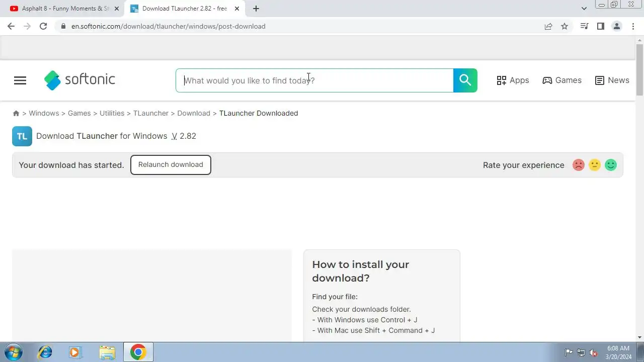Screen dimensions: 644x362
Task: Click the TL app icon
Action: coord(22,136)
